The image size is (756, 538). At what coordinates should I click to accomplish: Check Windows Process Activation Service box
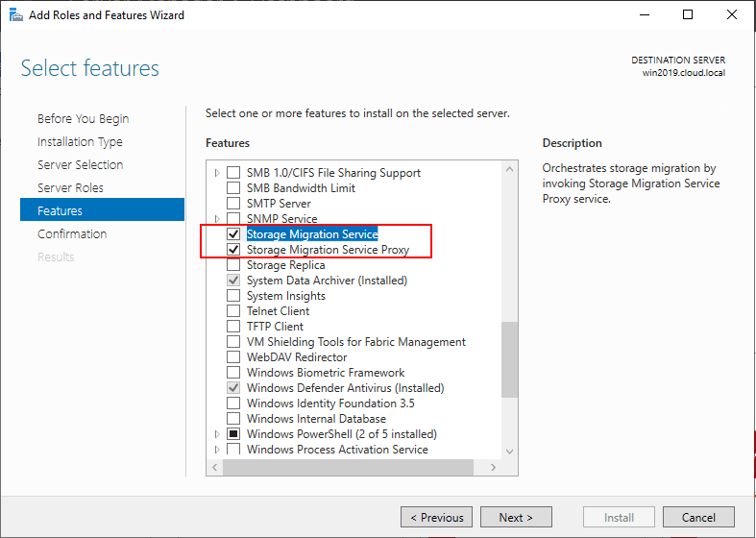click(233, 450)
